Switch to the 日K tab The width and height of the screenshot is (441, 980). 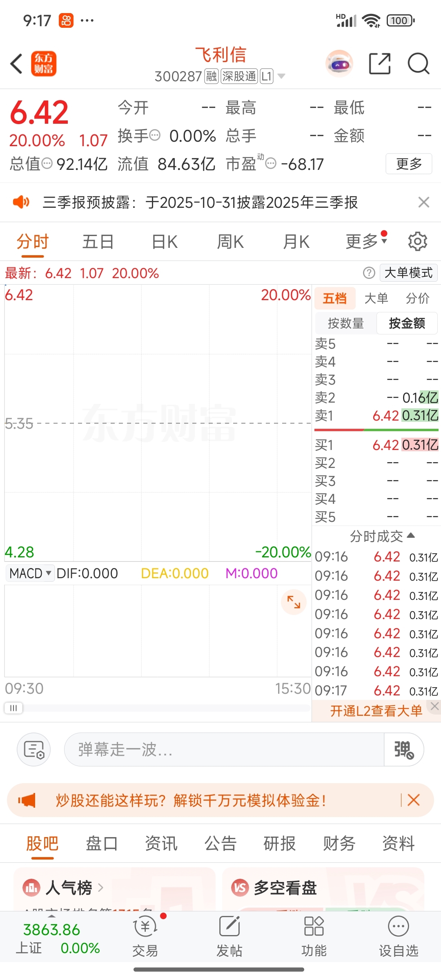[165, 241]
